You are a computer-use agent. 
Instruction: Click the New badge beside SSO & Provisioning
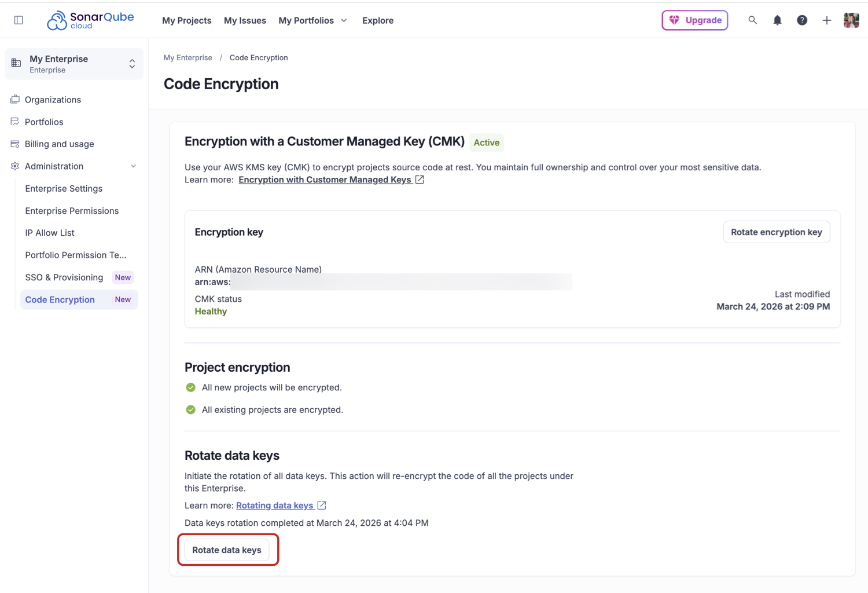tap(123, 277)
